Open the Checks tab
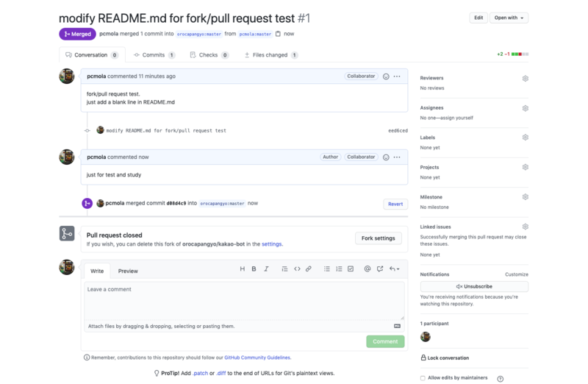 (209, 54)
